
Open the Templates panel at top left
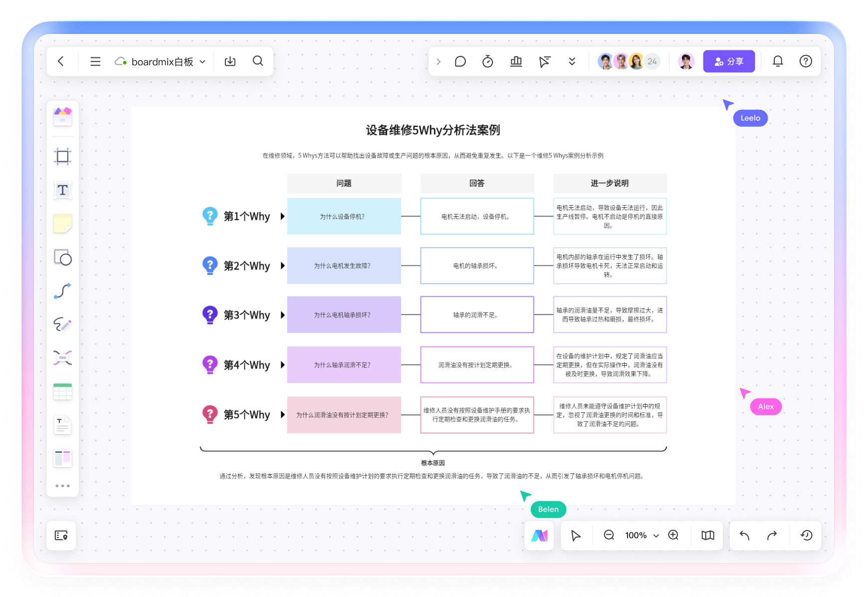pos(62,116)
